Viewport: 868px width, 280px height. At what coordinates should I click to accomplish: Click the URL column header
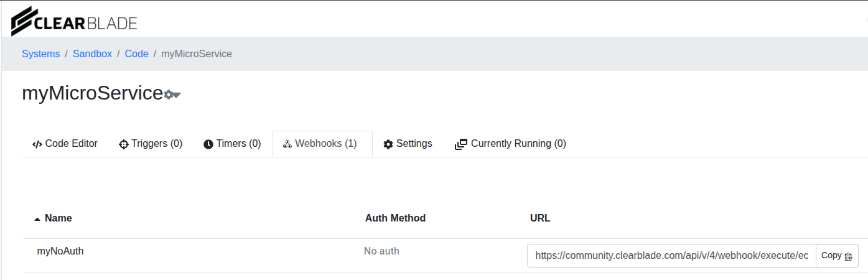pos(540,218)
